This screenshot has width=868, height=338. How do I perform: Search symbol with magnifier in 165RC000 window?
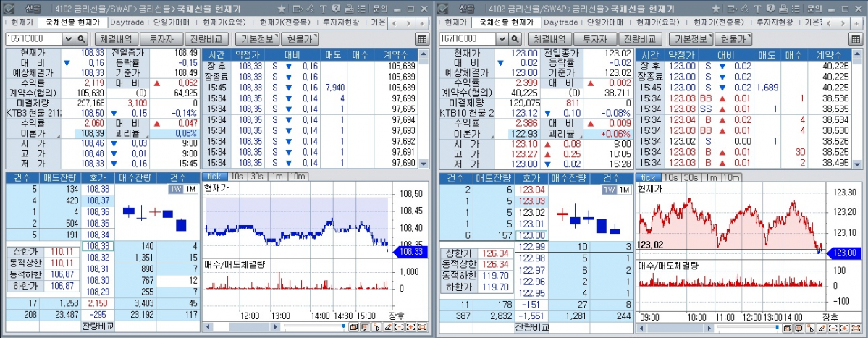[81, 39]
